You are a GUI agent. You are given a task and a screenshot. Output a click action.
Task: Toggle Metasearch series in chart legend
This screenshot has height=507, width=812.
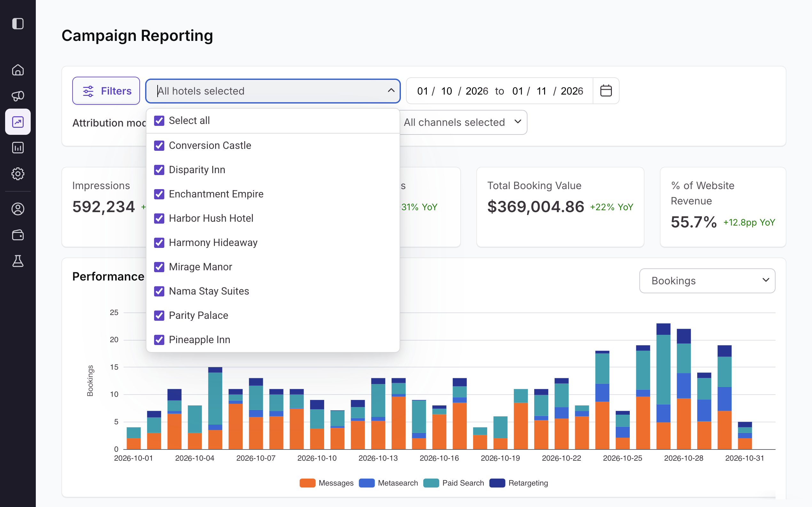click(388, 483)
